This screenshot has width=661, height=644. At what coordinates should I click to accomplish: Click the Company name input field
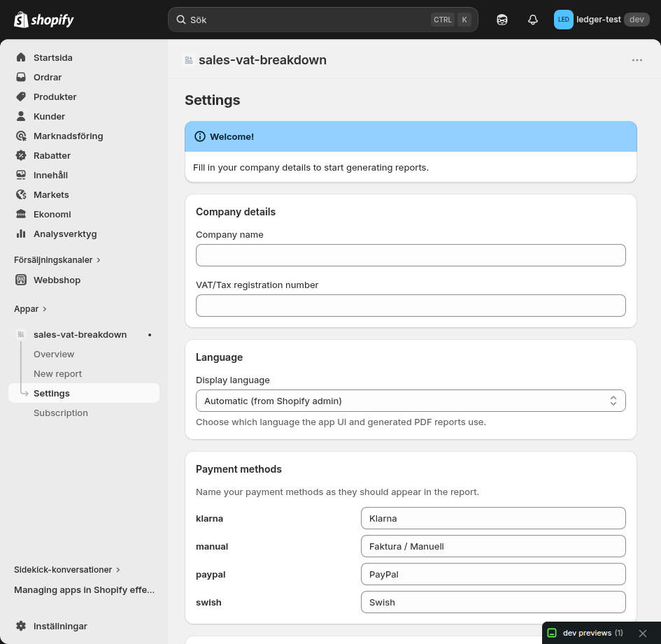(x=411, y=255)
